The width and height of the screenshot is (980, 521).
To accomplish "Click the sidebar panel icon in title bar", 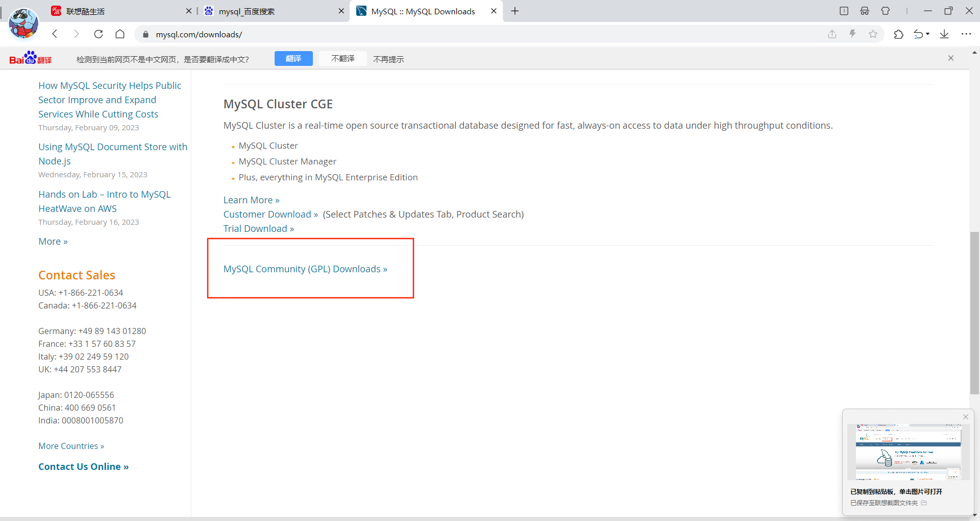I will (844, 11).
